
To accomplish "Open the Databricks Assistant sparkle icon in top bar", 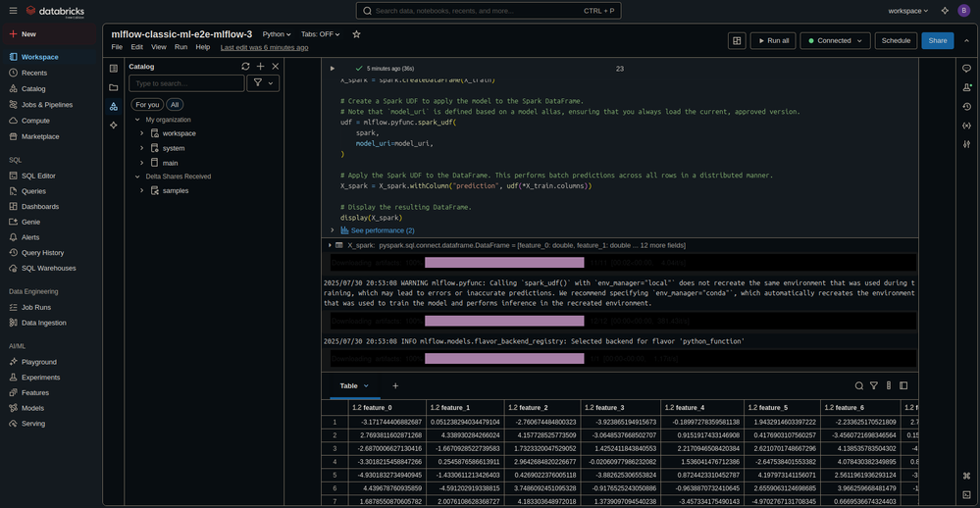I will click(x=945, y=11).
